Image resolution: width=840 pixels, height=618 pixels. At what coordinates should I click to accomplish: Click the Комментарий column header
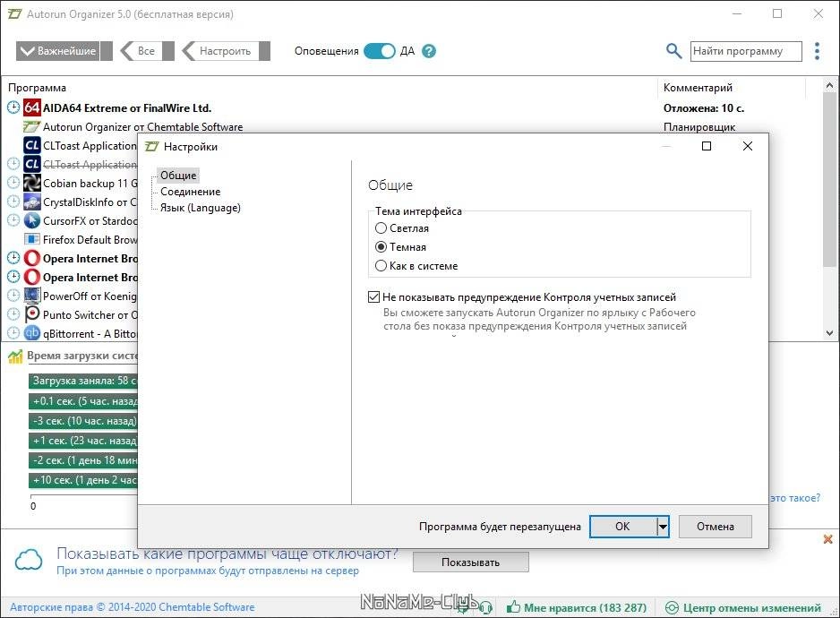pyautogui.click(x=698, y=88)
